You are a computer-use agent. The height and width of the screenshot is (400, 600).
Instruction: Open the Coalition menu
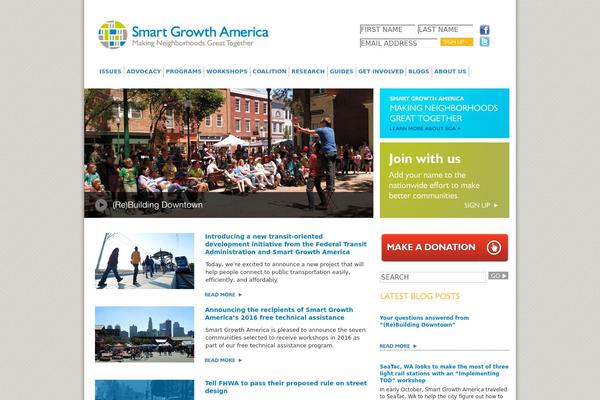[269, 72]
